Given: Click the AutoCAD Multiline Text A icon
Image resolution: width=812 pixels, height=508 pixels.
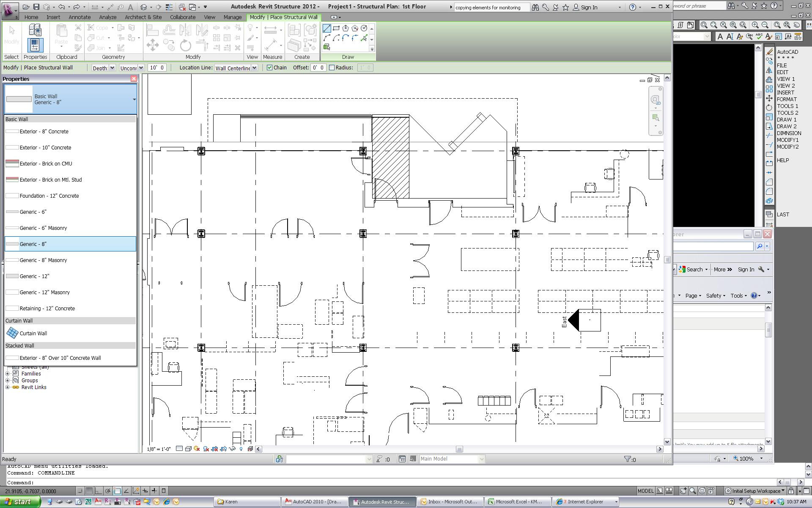Looking at the screenshot, I should point(720,36).
